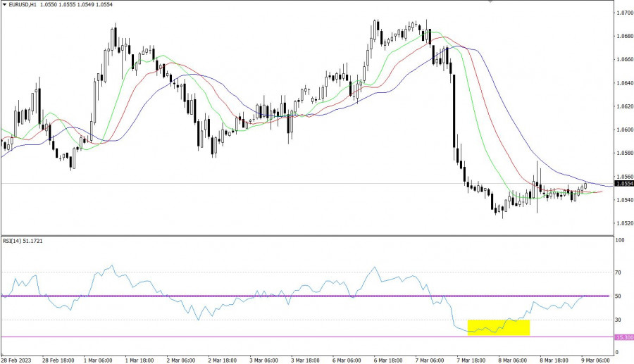Click the 7 Mar 18:00 time label

(471, 359)
